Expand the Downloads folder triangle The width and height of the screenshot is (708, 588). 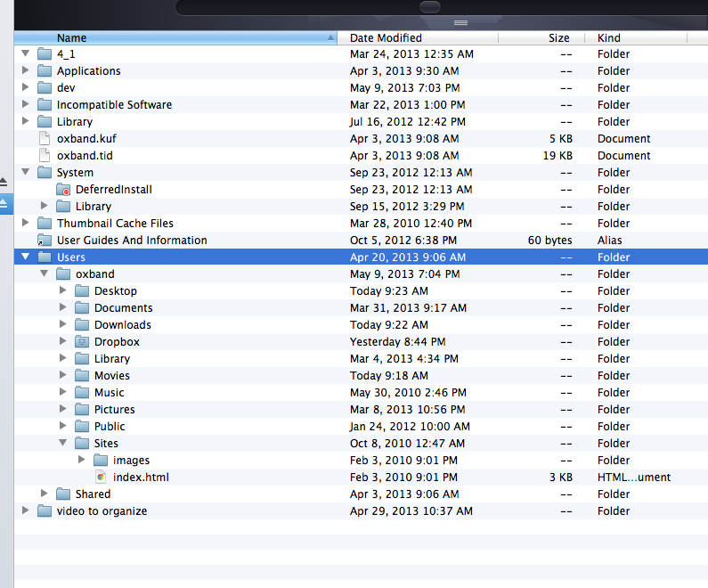click(x=63, y=324)
